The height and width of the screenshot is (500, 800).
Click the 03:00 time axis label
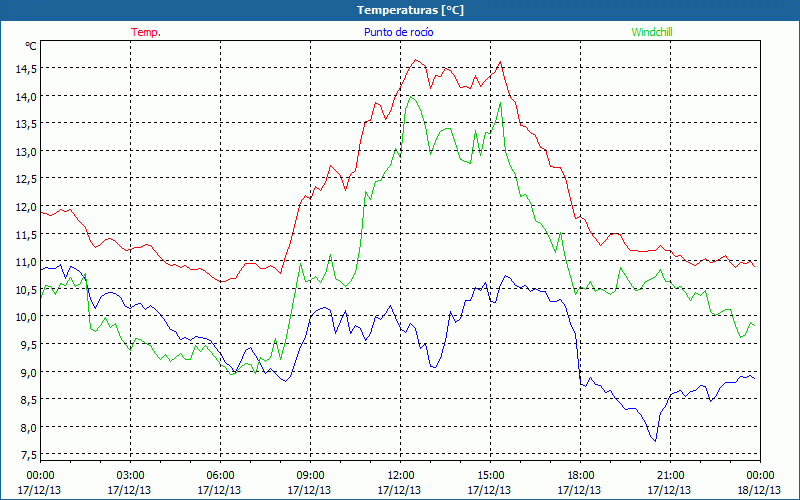(130, 475)
